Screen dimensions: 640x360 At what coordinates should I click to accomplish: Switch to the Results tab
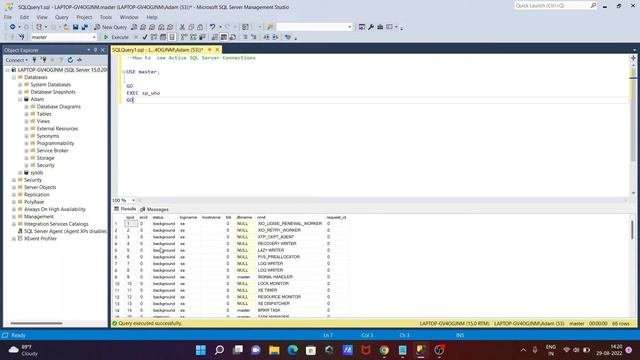[125, 209]
